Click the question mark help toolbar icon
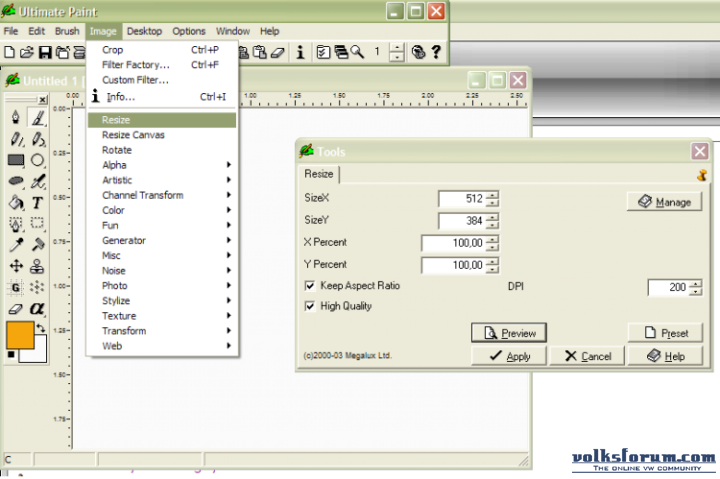 [436, 52]
